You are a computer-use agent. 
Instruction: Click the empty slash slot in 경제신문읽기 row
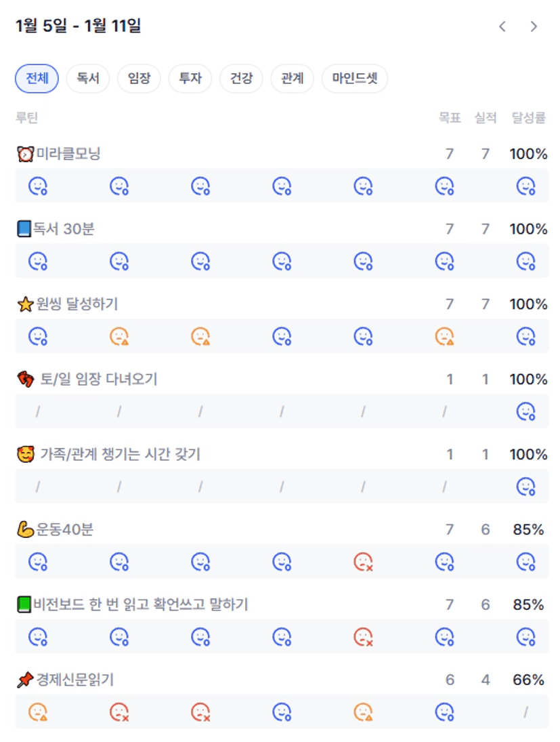[x=525, y=712]
